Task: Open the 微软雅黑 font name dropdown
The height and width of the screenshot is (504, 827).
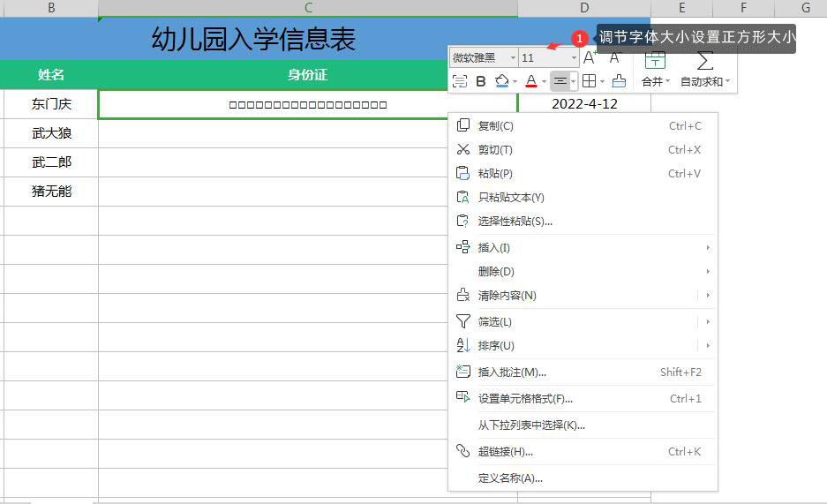Action: tap(513, 58)
